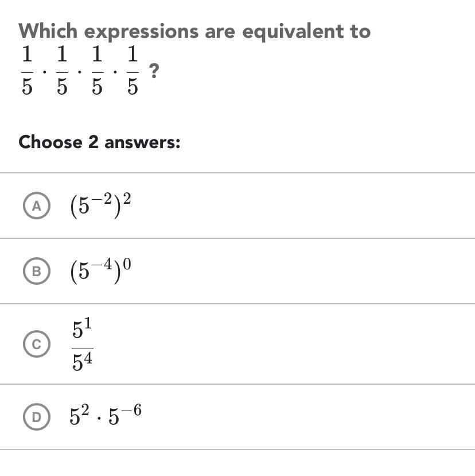Click the 'Which expressions are equivalent to' heading
The image size is (475, 476).
coord(194,32)
